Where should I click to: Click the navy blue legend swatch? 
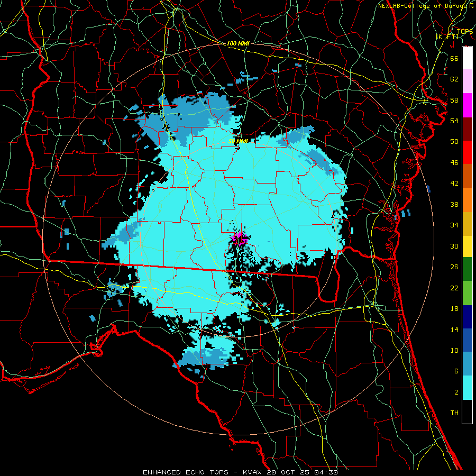pos(467,317)
